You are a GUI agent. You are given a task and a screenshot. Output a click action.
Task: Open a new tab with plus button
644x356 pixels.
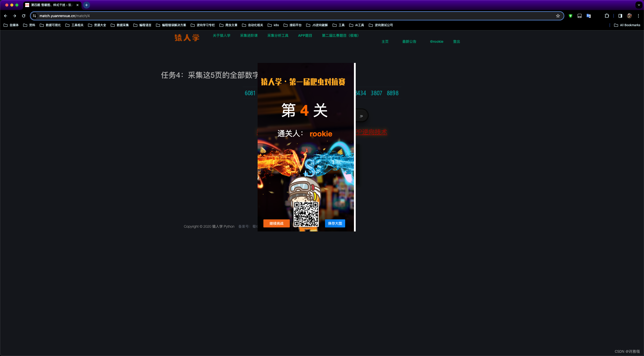(x=87, y=5)
